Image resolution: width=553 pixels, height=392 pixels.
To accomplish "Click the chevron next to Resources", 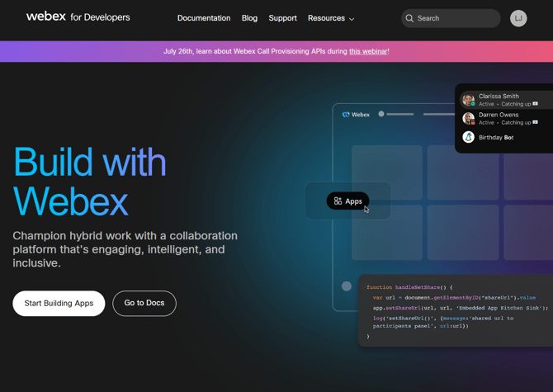I will tap(352, 19).
